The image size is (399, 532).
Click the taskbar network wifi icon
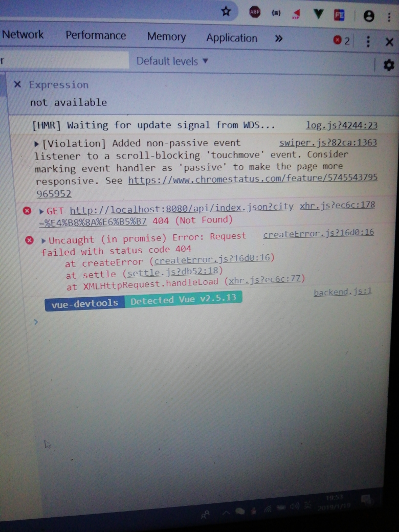[268, 508]
